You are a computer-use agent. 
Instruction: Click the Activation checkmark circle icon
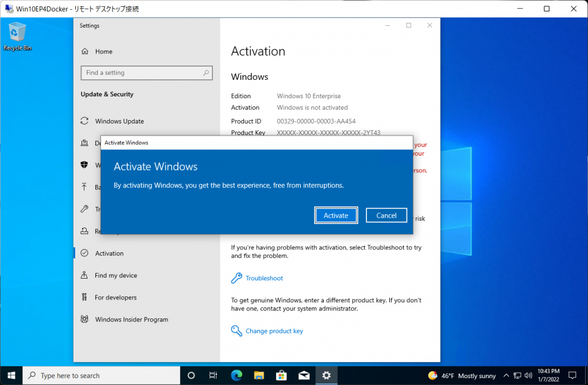pos(84,253)
